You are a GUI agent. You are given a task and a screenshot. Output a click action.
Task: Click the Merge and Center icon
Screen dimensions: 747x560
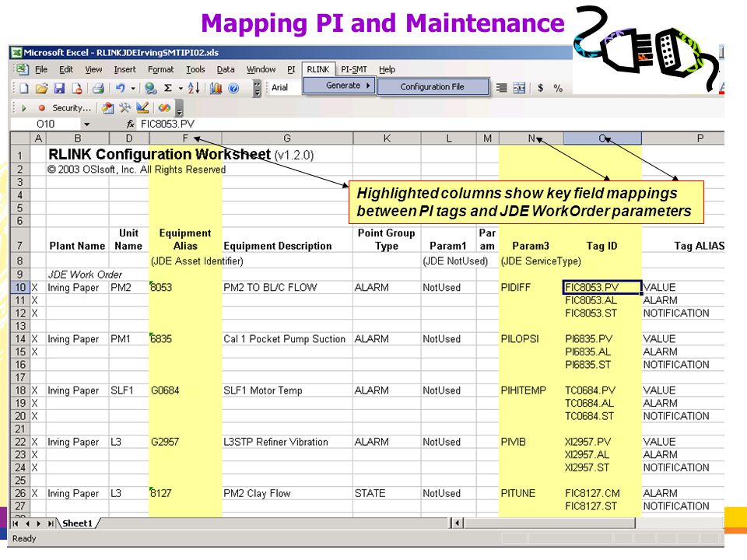tap(519, 88)
